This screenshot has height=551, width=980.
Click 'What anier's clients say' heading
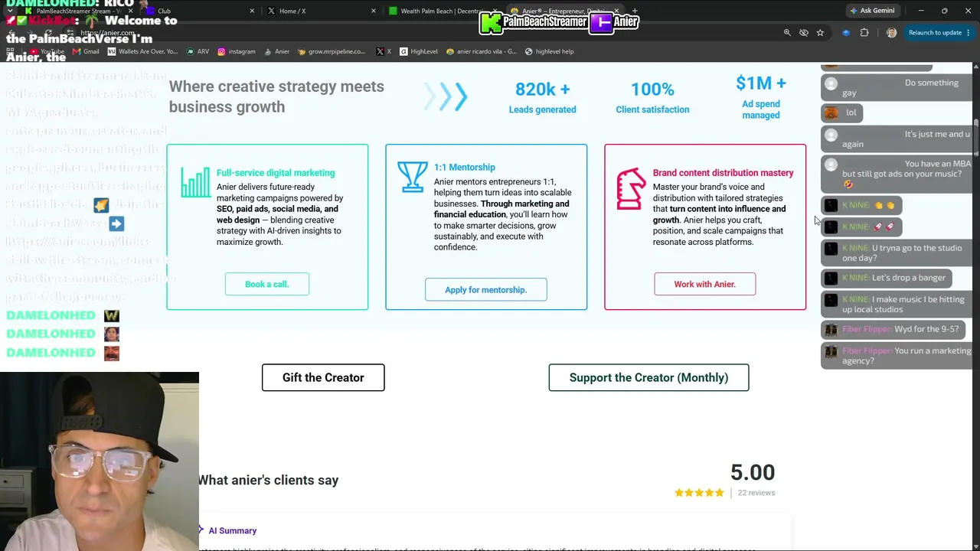268,481
